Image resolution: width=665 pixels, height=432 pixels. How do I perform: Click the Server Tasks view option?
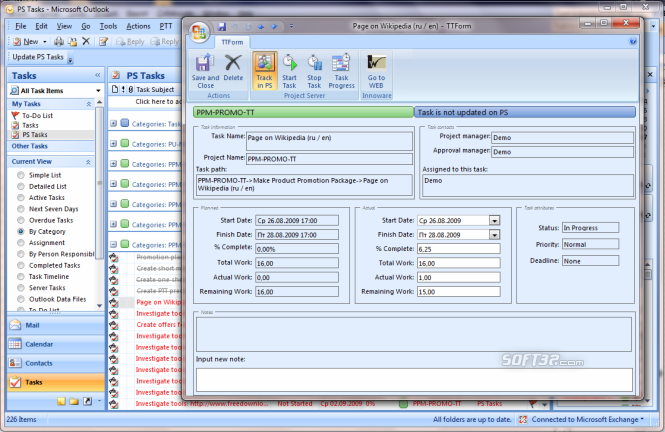pyautogui.click(x=47, y=288)
